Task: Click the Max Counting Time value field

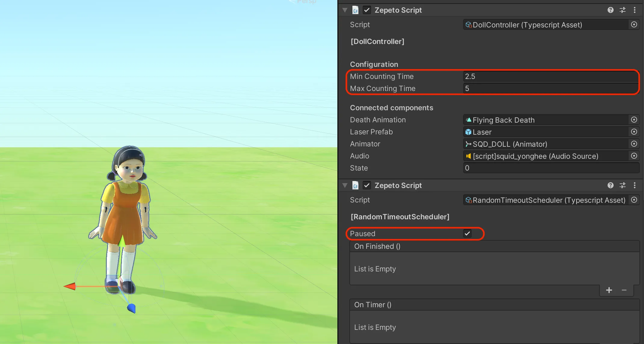Action: point(551,88)
